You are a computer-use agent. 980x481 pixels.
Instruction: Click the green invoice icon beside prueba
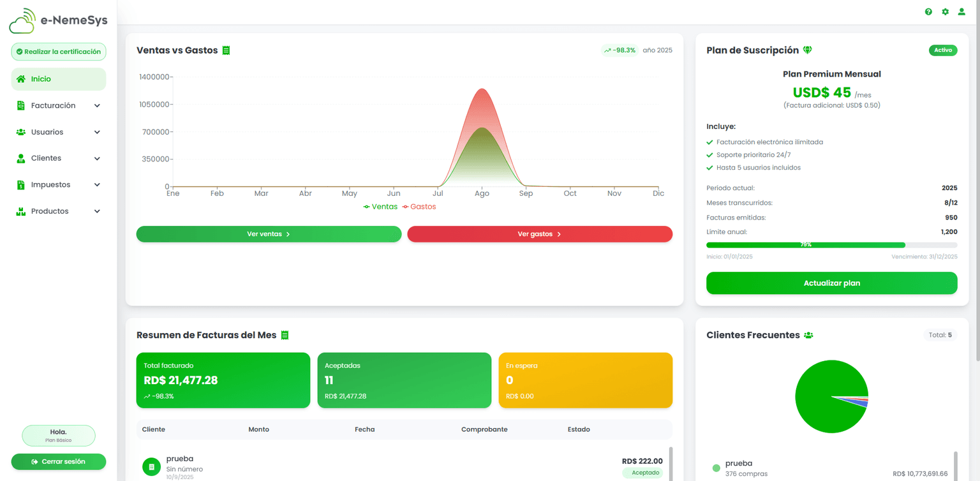pos(151,467)
